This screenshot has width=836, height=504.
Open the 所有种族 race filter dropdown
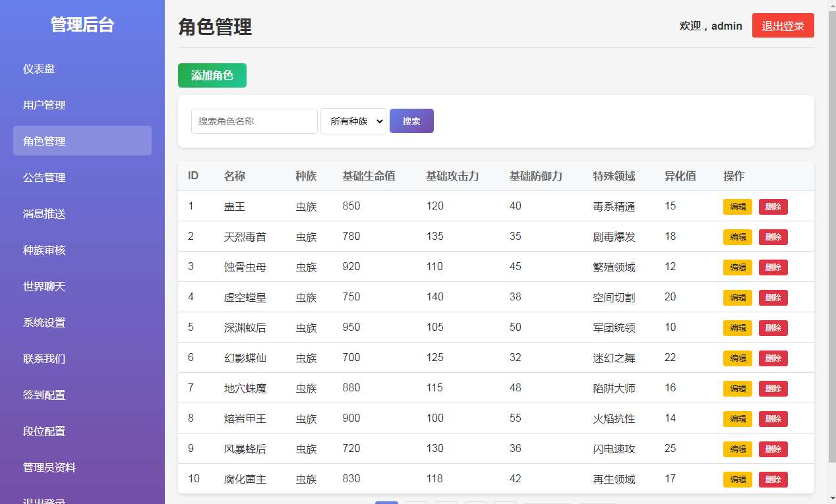tap(353, 121)
